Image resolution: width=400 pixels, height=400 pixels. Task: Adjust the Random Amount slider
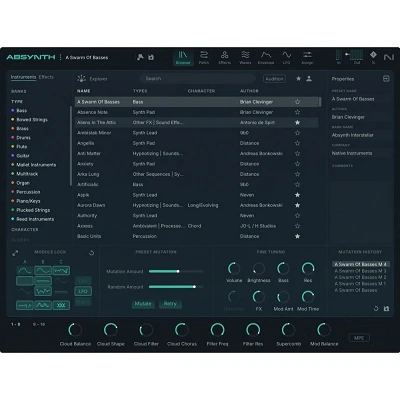(x=176, y=287)
